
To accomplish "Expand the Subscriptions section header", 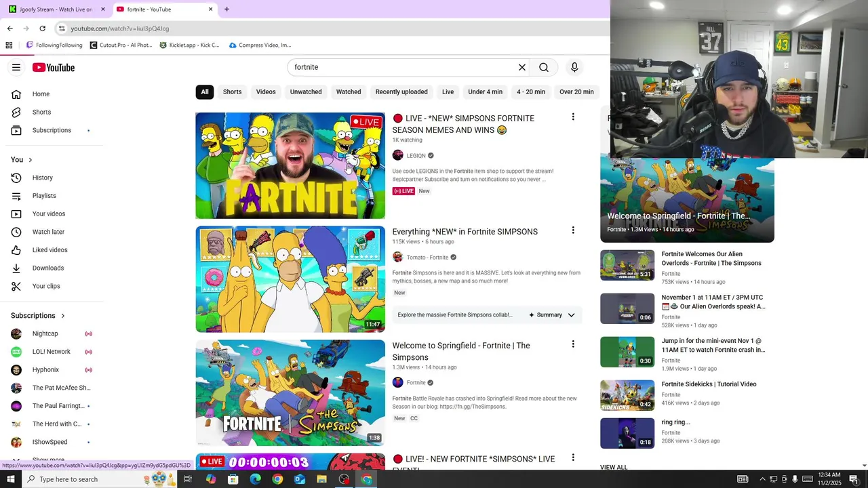I will point(38,316).
